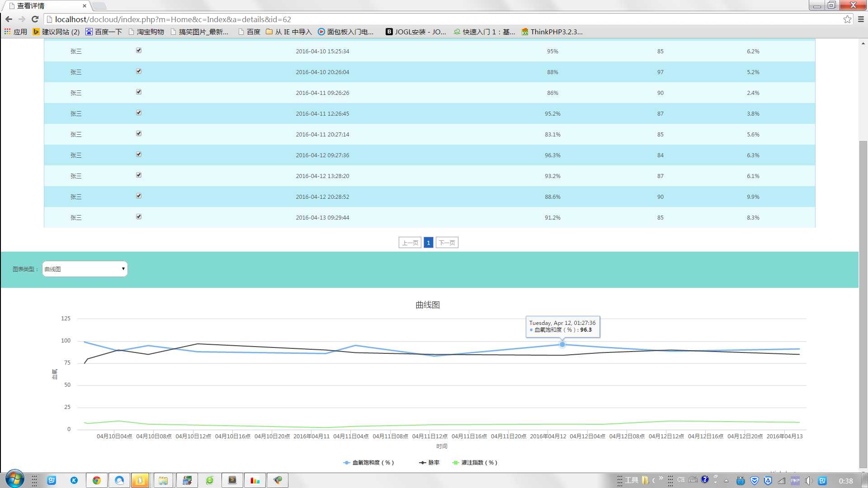Open the Chrome hamburger menu
868x488 pixels.
[861, 19]
